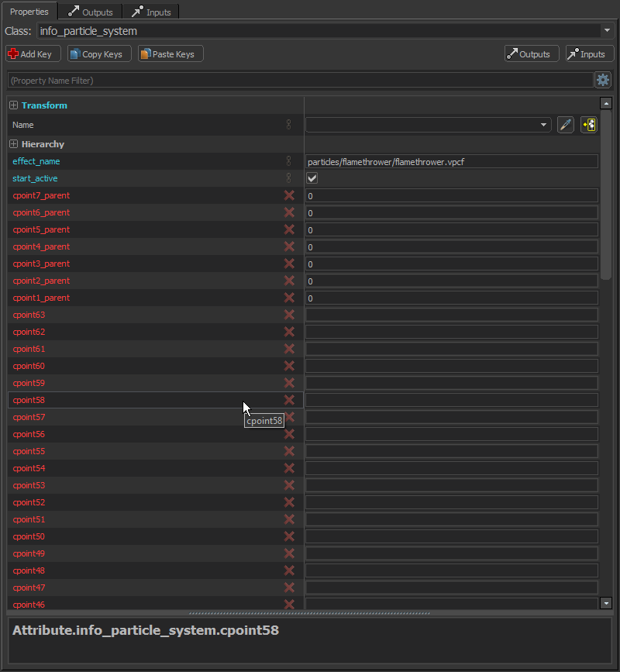Delete the cpoint58 key via its red X

pos(290,400)
